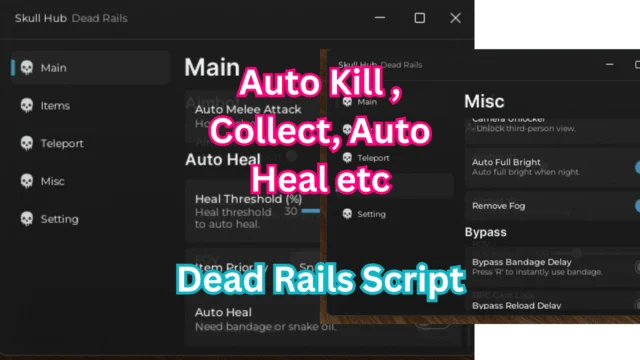Click the Auto Heal section heading

pos(223,160)
